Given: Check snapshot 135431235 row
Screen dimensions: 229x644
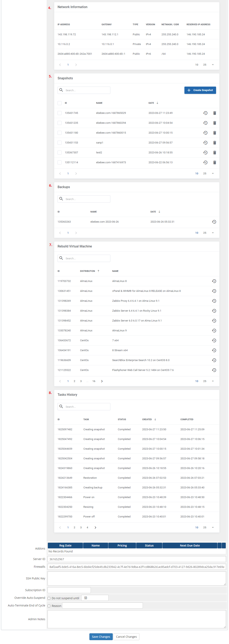Looking at the screenshot, I should tap(60, 123).
